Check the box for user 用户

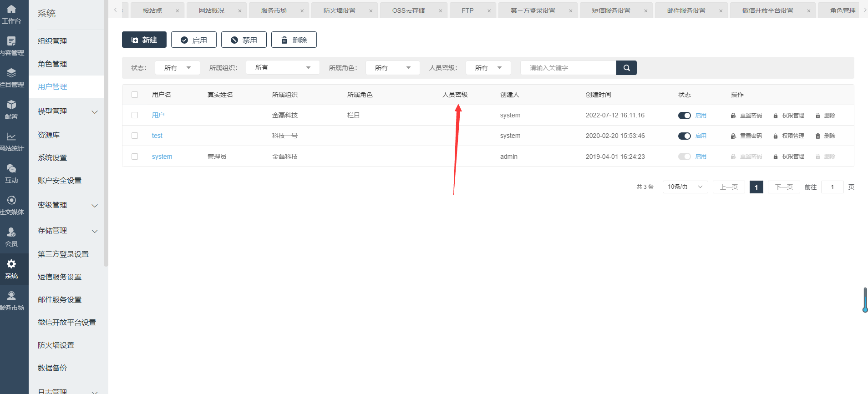(x=135, y=115)
